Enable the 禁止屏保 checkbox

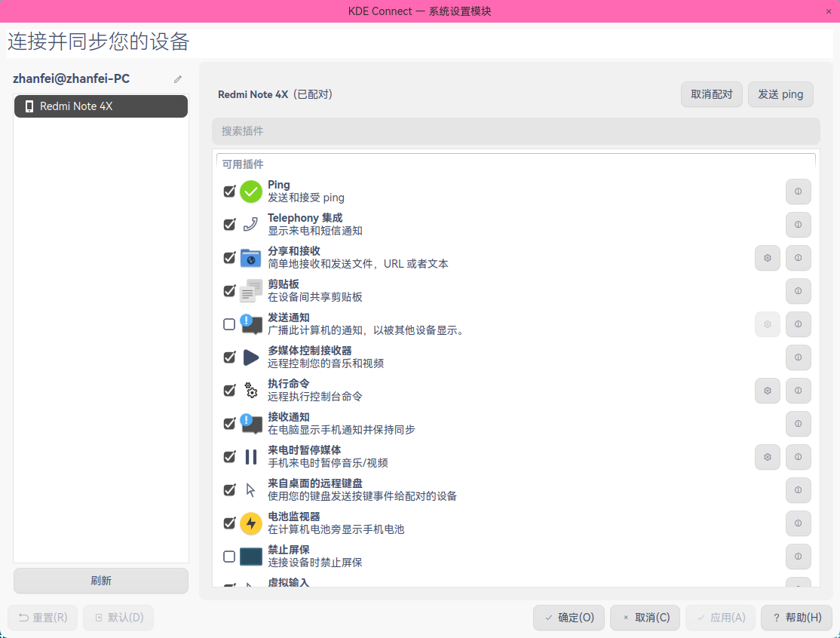(x=229, y=556)
